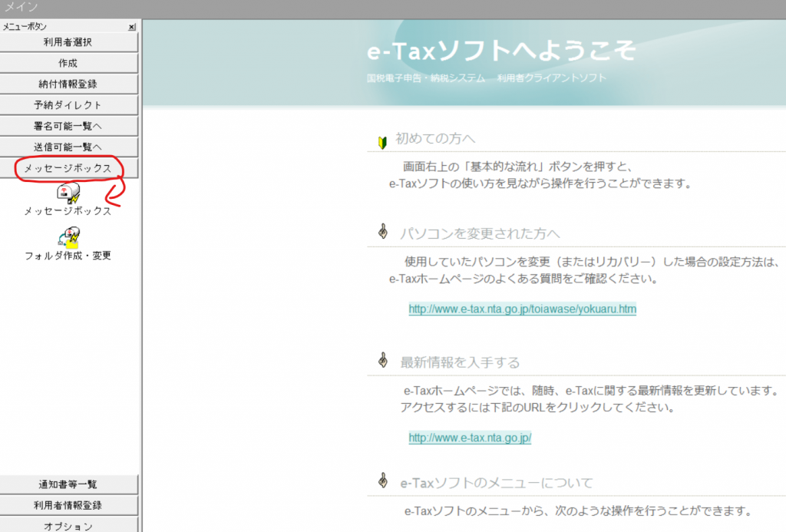Viewport: 786px width, 532px height.
Task: Open the オプション menu button
Action: pyautogui.click(x=68, y=525)
